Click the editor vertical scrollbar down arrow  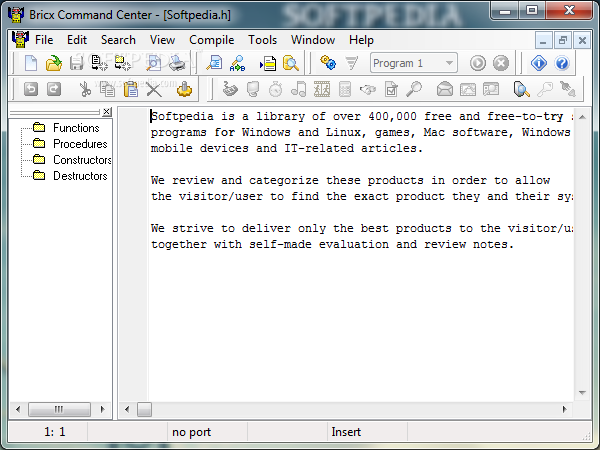(x=582, y=393)
